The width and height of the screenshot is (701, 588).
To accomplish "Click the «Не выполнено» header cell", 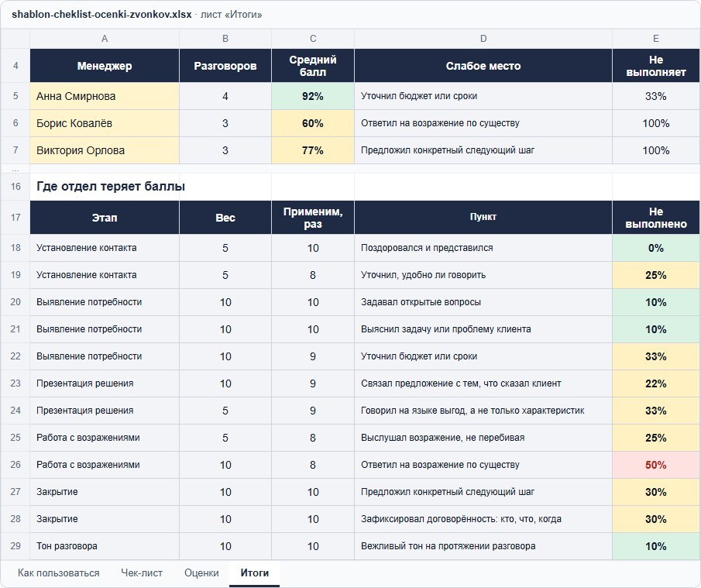I will pyautogui.click(x=656, y=218).
